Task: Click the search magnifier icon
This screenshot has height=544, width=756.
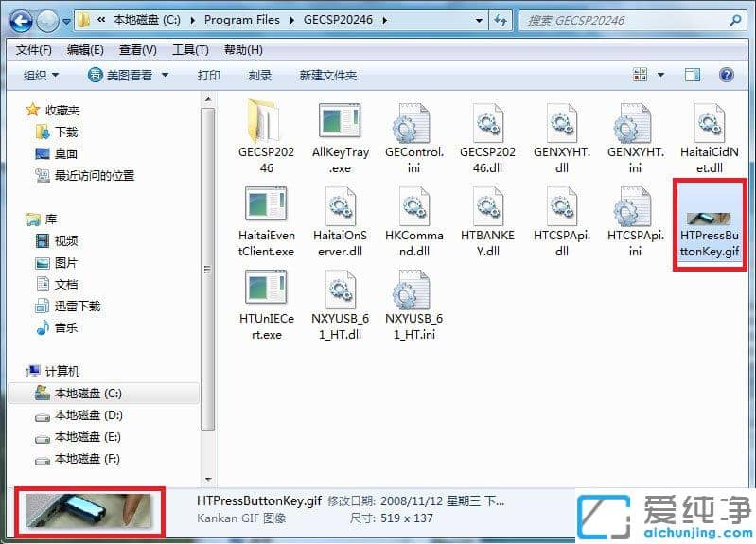Action: 735,20
